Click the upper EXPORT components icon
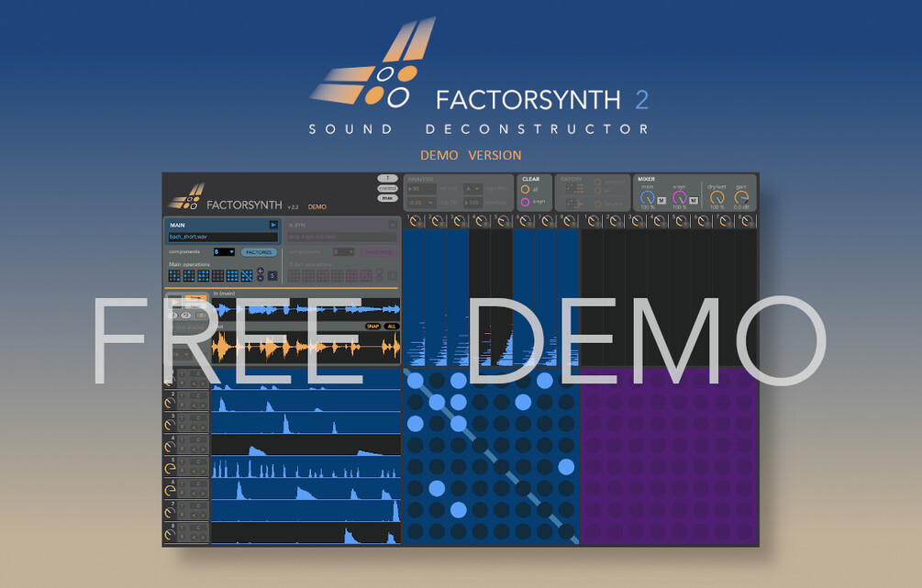Image resolution: width=922 pixels, height=588 pixels. (574, 189)
